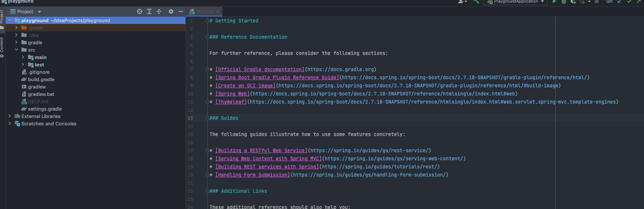Click line number 13 in gutter
The image size is (644, 209).
tap(190, 118)
